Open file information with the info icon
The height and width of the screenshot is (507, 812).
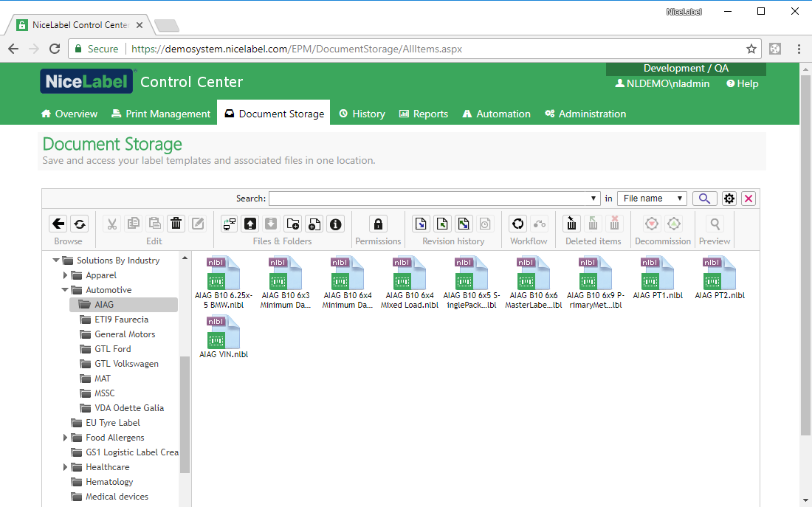[x=336, y=224]
